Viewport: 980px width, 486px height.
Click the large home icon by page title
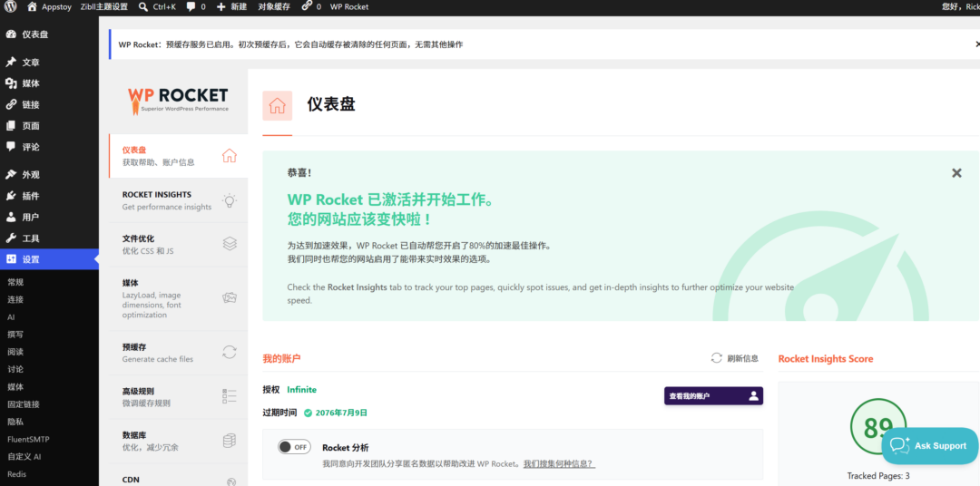[277, 106]
